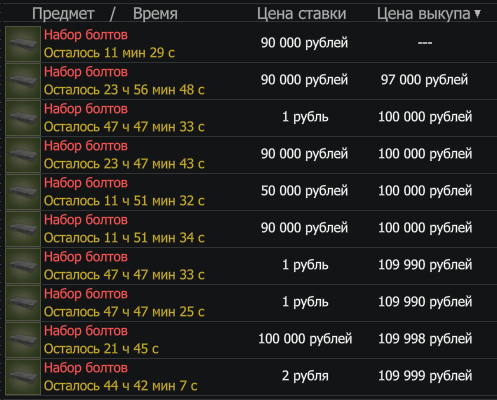Select the 2 рубля bid price
497x400 pixels.
coord(305,376)
